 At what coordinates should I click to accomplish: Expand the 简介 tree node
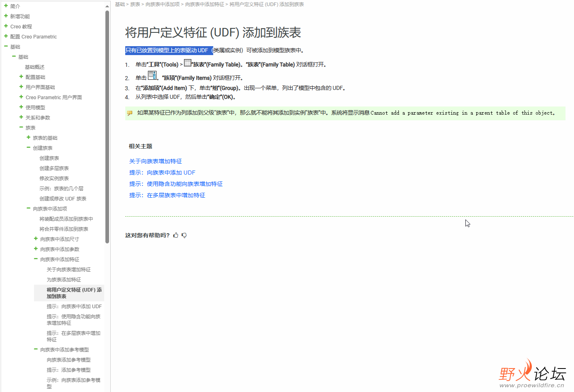6,6
